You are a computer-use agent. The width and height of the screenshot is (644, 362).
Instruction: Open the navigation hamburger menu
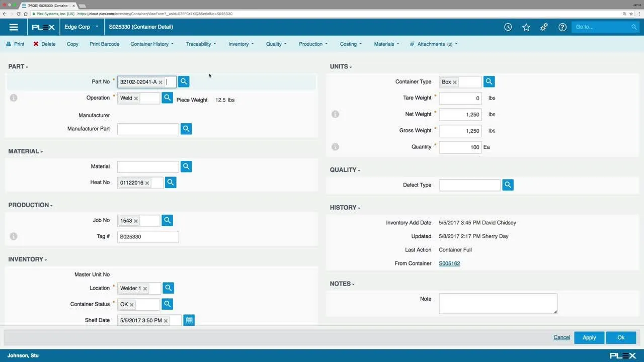coord(14,27)
